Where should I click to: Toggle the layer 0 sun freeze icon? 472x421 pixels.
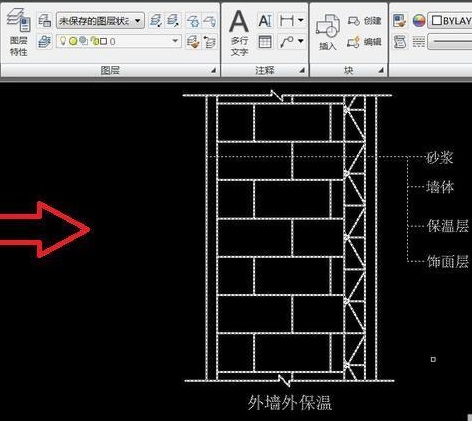pos(73,41)
